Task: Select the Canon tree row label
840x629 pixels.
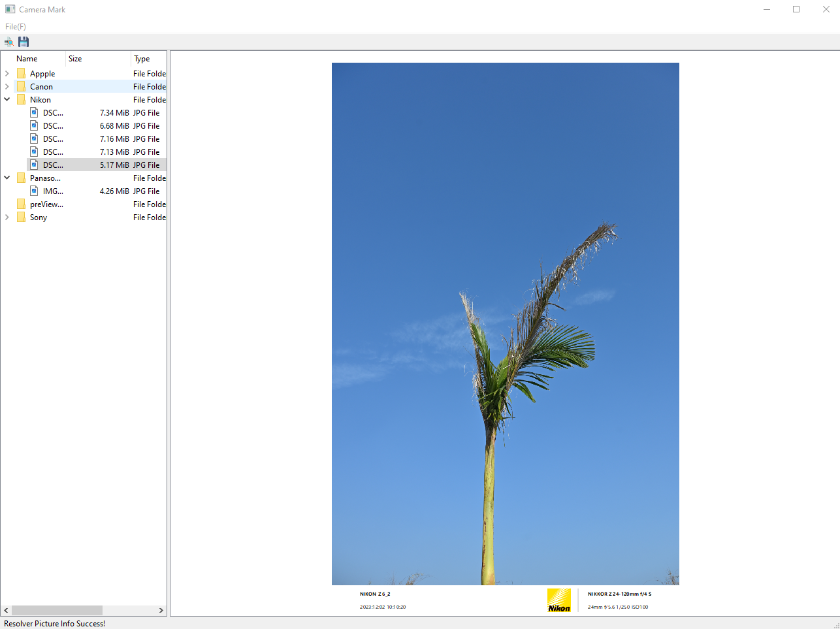Action: click(41, 87)
